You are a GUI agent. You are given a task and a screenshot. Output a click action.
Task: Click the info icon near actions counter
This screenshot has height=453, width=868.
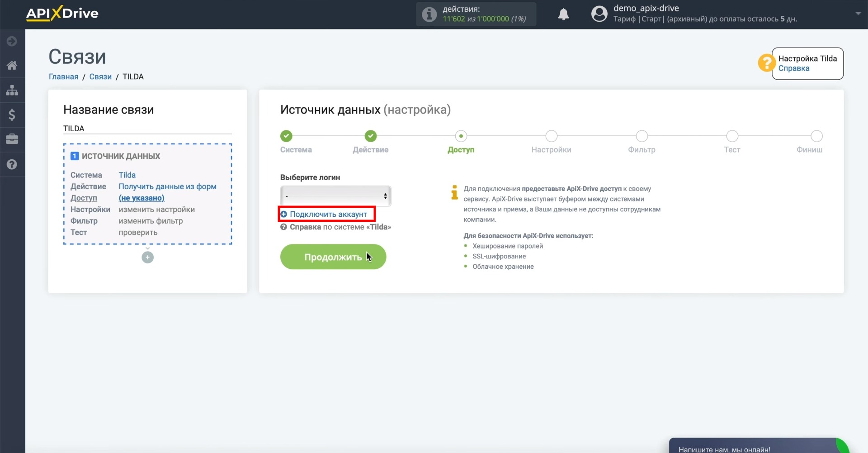click(429, 14)
